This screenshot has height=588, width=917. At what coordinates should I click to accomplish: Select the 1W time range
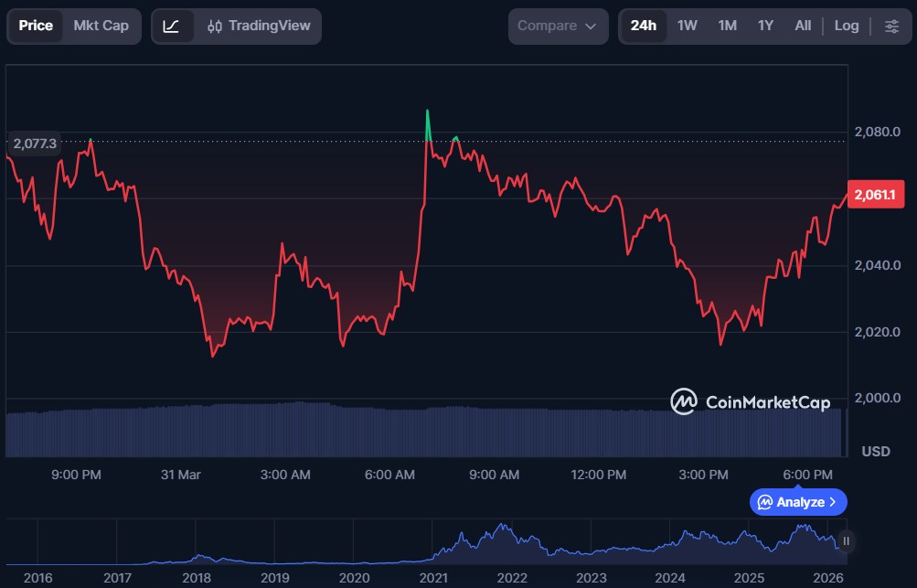point(688,27)
